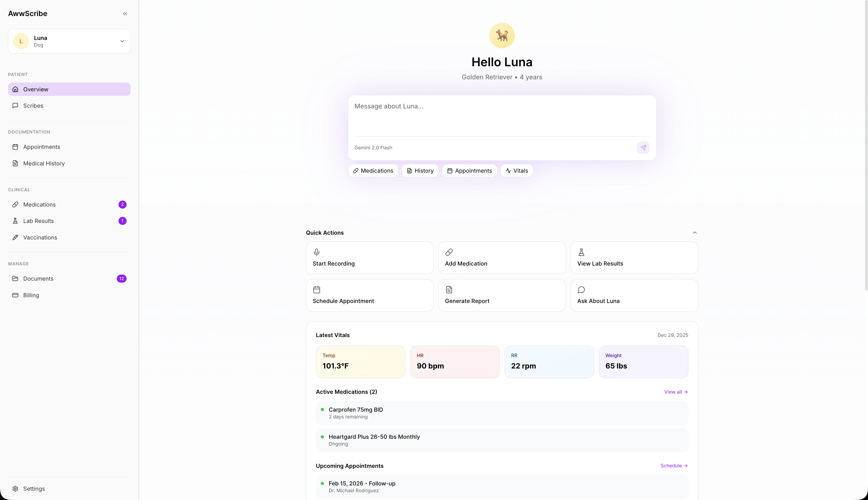Image resolution: width=868 pixels, height=500 pixels.
Task: Click the calendar icon in Schedule Appointment
Action: (316, 290)
